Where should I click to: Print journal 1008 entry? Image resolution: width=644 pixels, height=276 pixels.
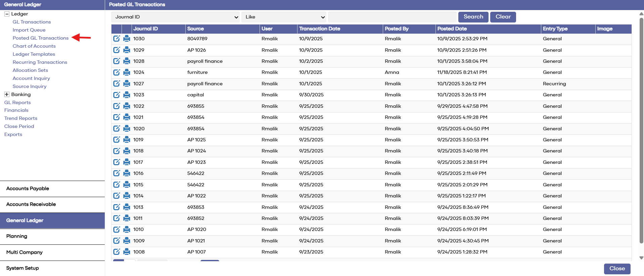coord(127,252)
